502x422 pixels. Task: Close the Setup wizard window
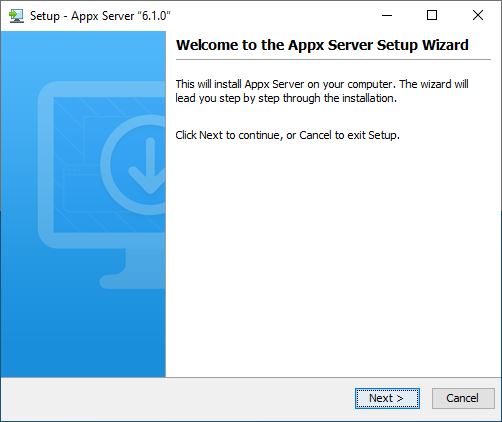[x=478, y=15]
